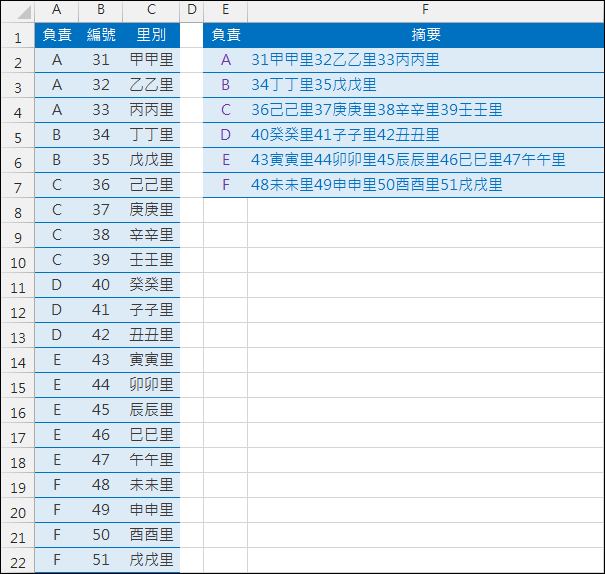Click 負責 header in column E
This screenshot has width=605, height=574.
point(225,35)
